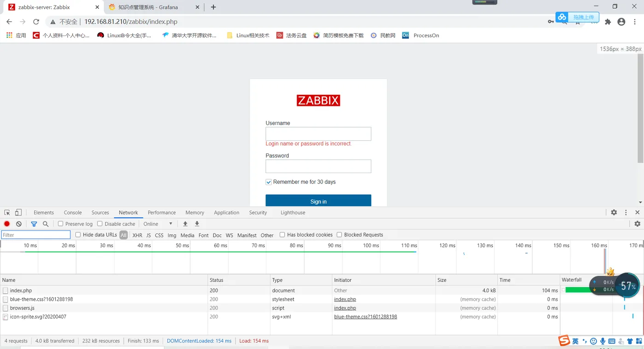Image resolution: width=644 pixels, height=349 pixels.
Task: Open the 法务云盘 bookmark
Action: 291,35
